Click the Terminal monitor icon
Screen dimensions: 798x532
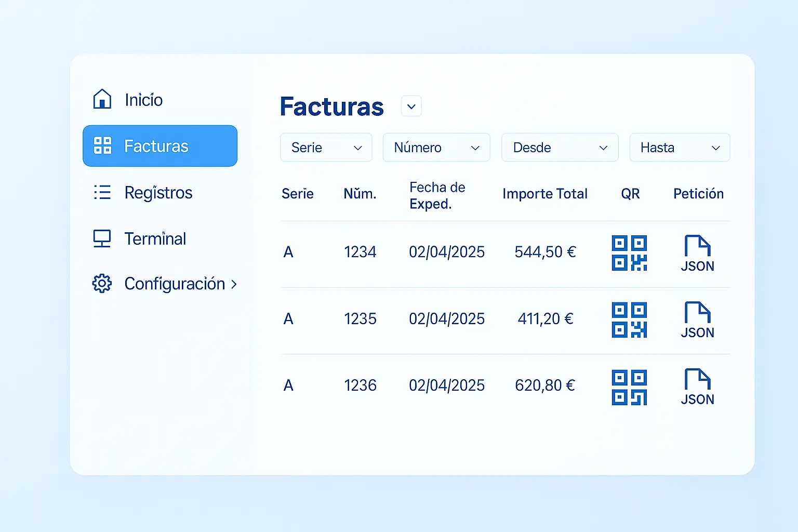pos(102,239)
